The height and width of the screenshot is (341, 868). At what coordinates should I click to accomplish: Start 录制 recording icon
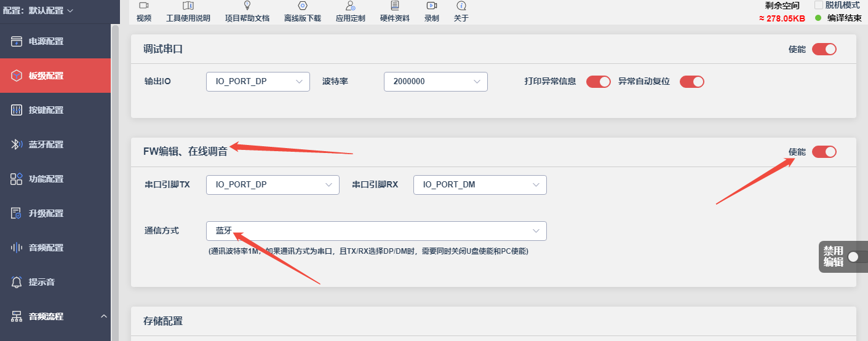tap(432, 6)
